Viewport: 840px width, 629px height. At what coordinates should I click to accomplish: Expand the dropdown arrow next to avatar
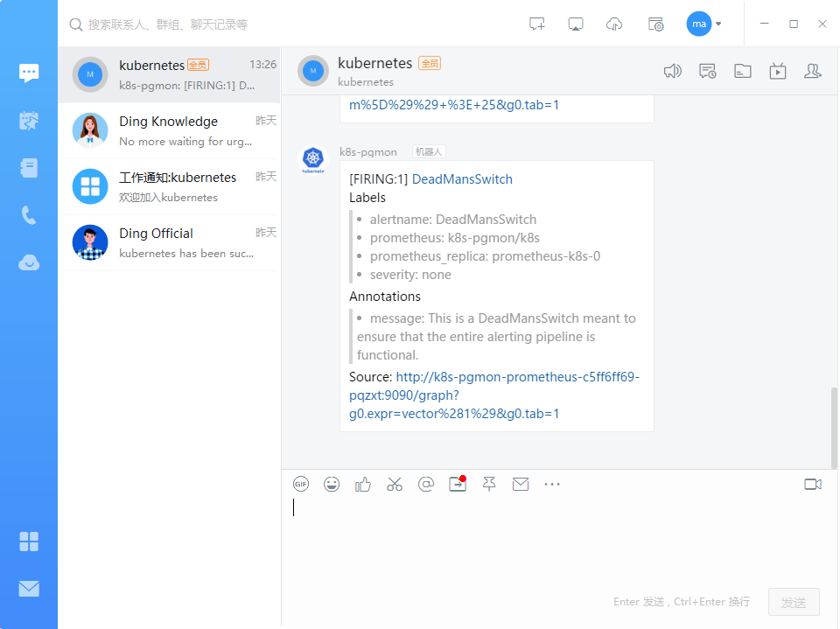tap(718, 24)
